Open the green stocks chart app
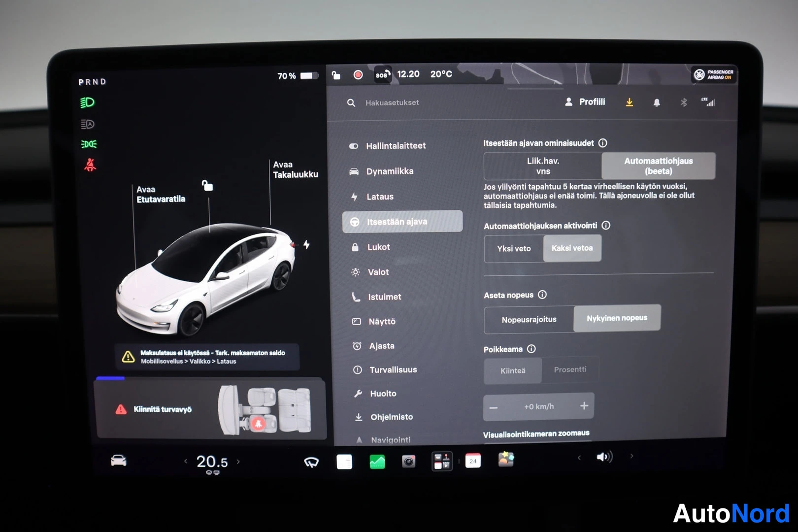Viewport: 798px width, 532px height. click(377, 462)
